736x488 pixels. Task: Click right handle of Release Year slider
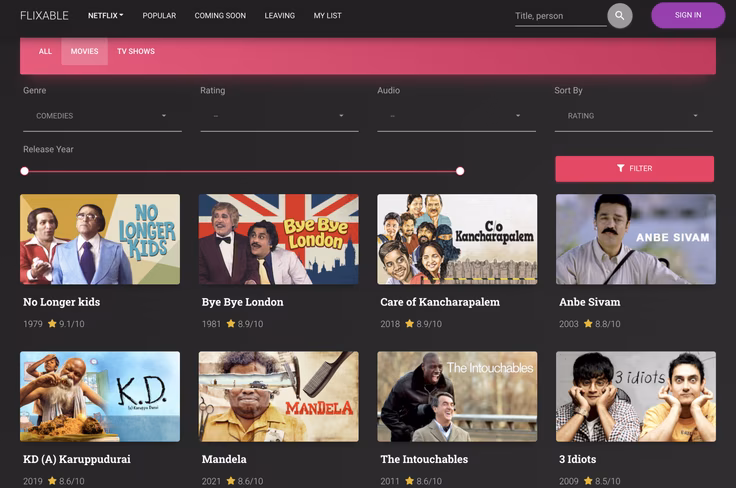coord(460,171)
